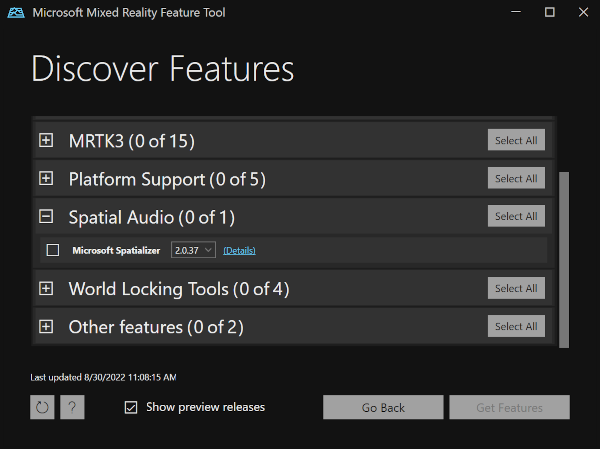Select All in Other features

[516, 326]
